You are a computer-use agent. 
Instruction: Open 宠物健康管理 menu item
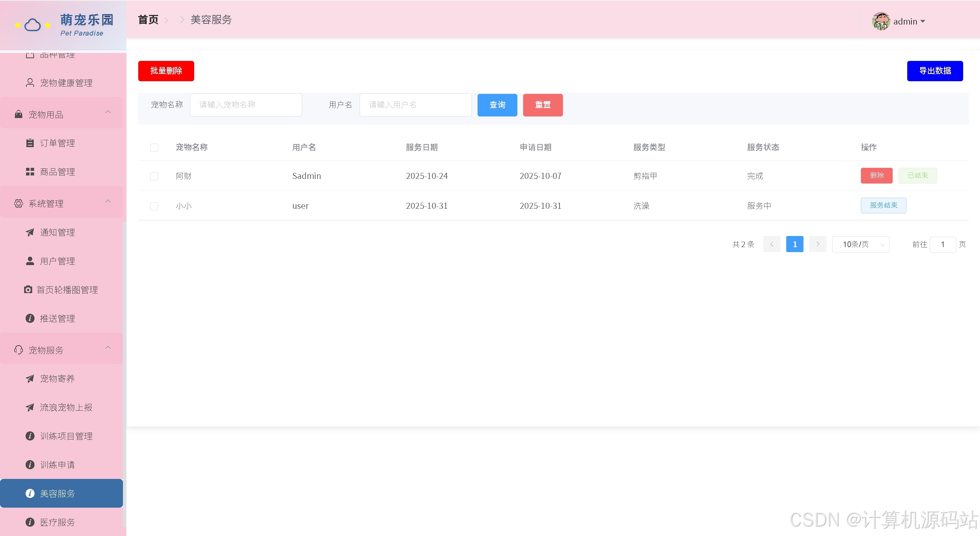pyautogui.click(x=61, y=83)
